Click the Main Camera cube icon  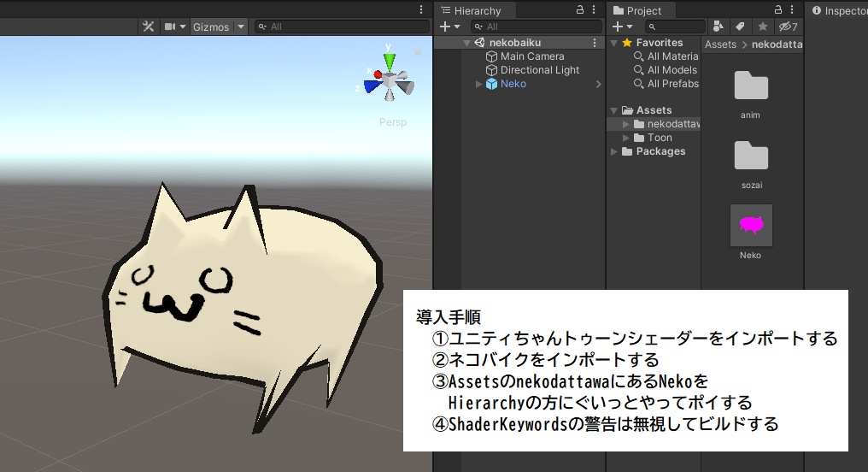491,56
